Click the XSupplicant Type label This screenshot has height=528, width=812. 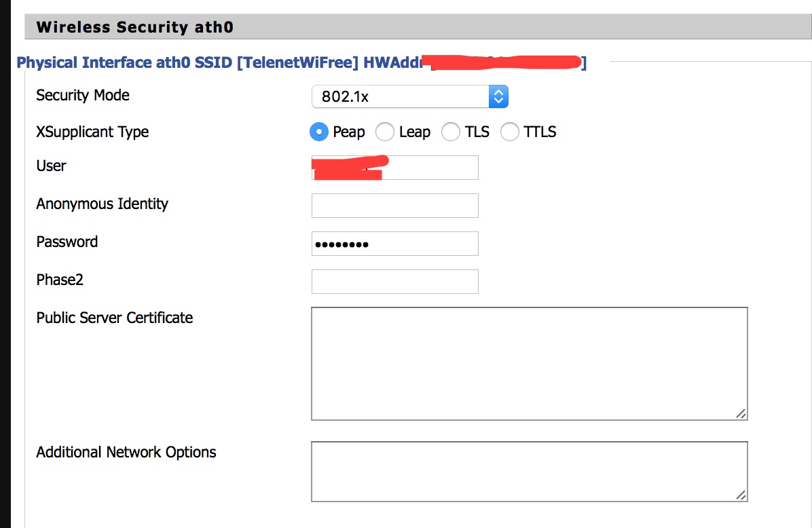92,132
